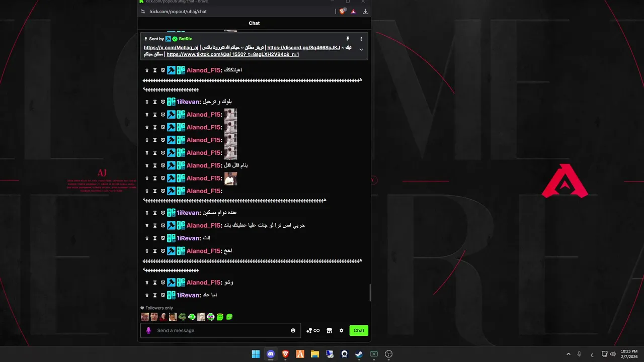644x362 pixels.
Task: Open the Kick shop storefront icon
Action: pos(329,330)
